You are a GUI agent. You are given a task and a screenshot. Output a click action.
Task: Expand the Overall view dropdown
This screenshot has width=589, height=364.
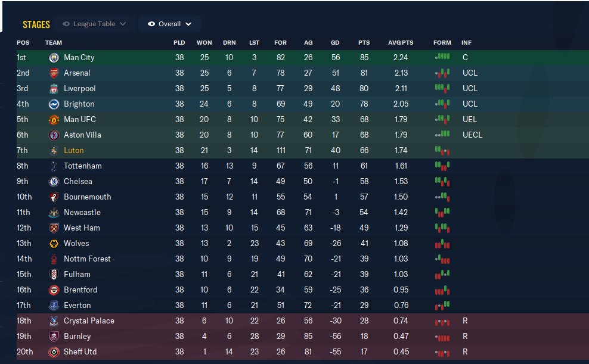pyautogui.click(x=170, y=24)
